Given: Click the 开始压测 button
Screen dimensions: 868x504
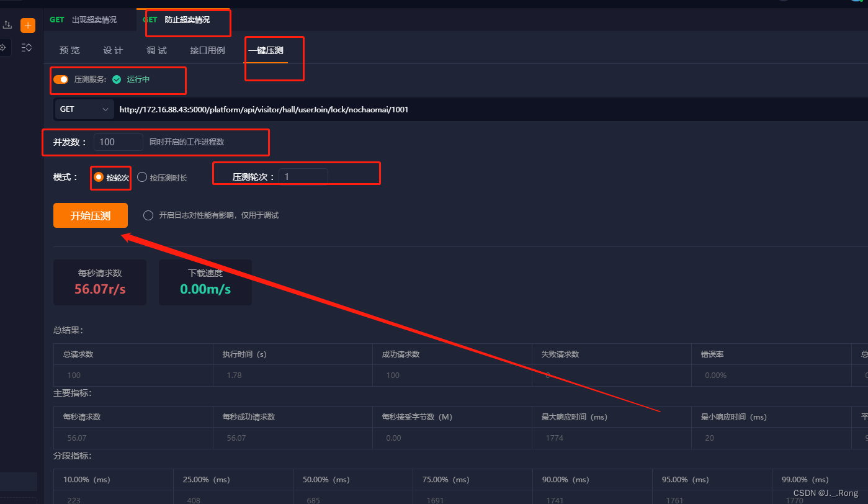Looking at the screenshot, I should (91, 215).
